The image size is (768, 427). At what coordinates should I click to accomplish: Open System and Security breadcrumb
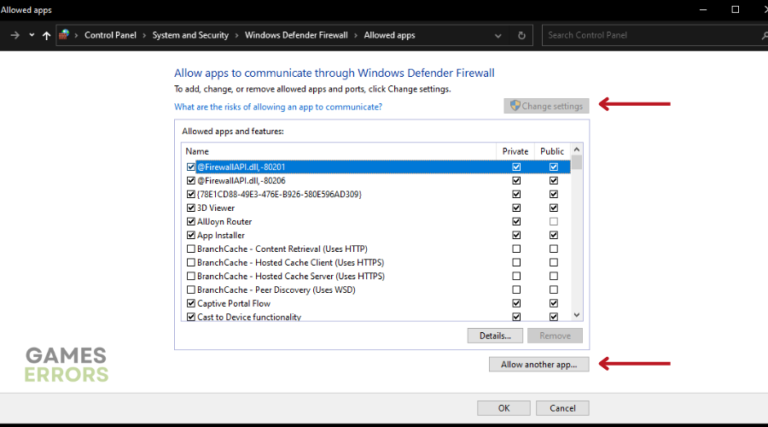pyautogui.click(x=191, y=35)
